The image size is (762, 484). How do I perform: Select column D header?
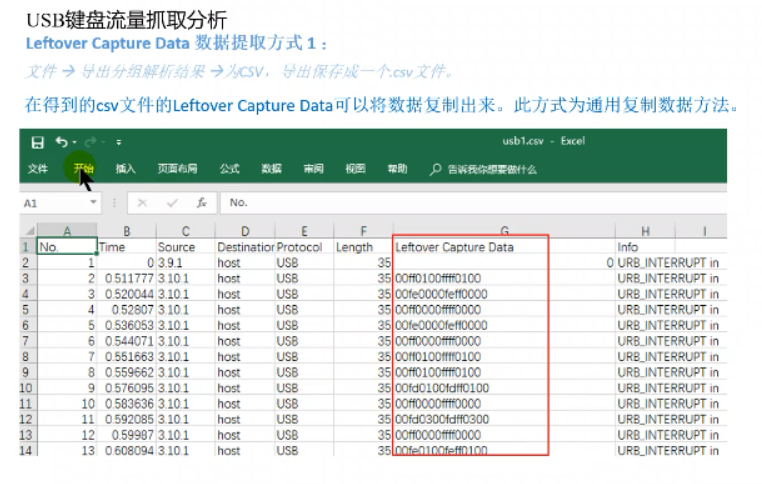click(245, 231)
